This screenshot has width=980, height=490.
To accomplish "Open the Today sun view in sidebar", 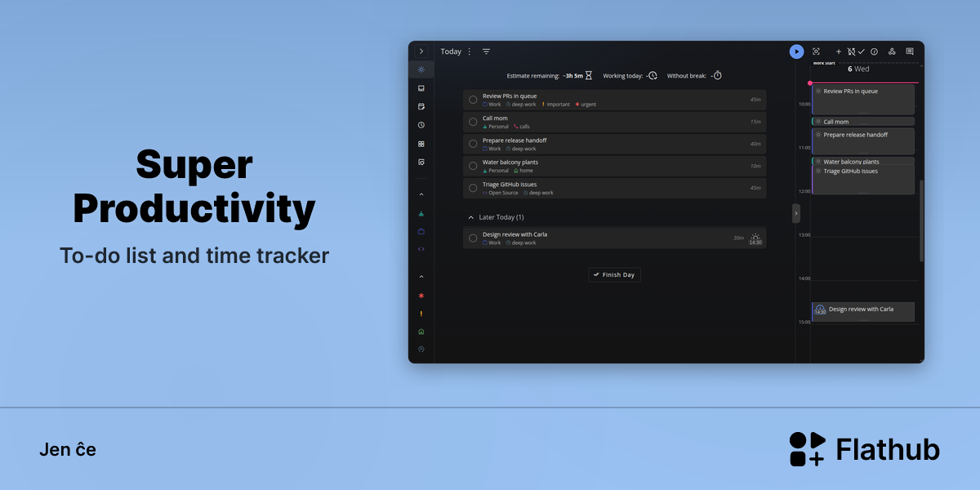I will coord(421,69).
